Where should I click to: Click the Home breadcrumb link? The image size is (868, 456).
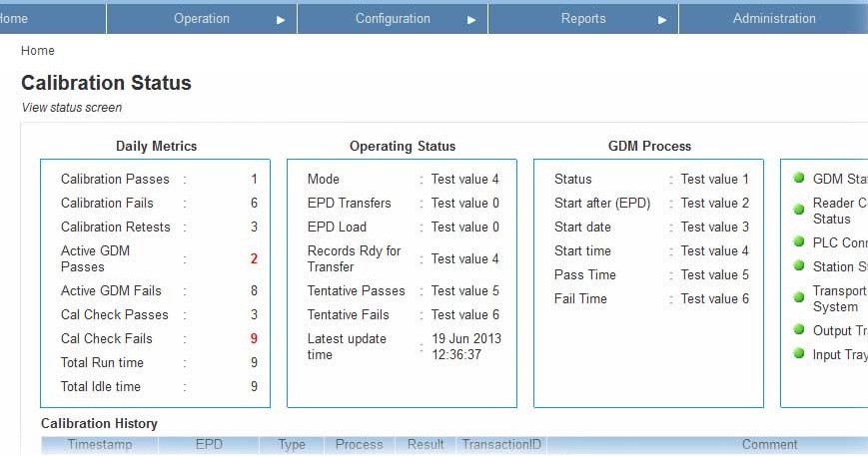[x=38, y=50]
